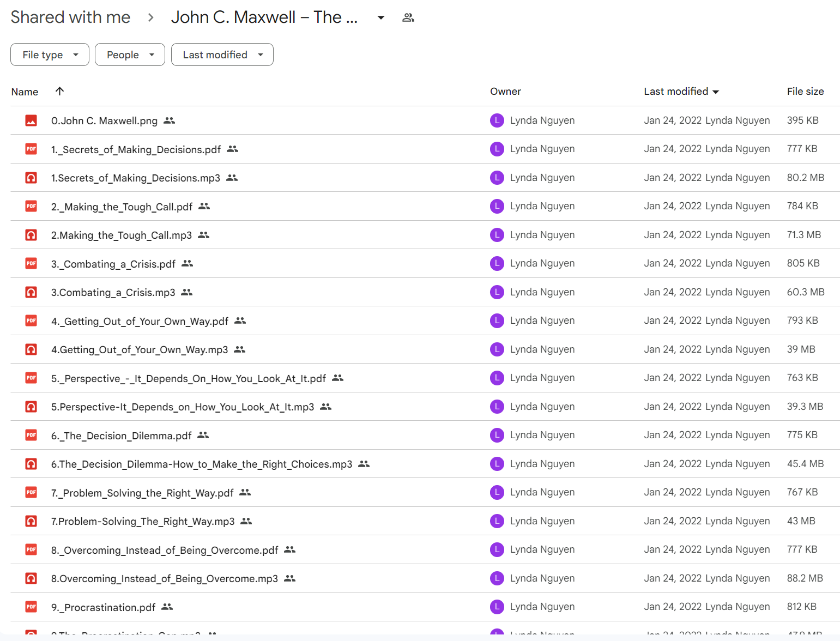Open the File type filter dropdown
Viewport: 840px width, 641px height.
tap(50, 55)
